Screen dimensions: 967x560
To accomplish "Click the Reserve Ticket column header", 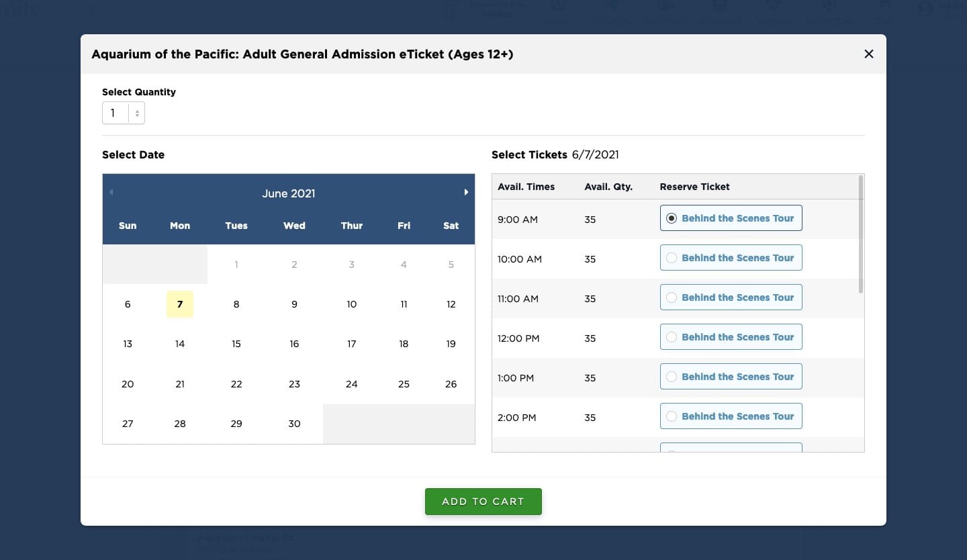I will 694,187.
